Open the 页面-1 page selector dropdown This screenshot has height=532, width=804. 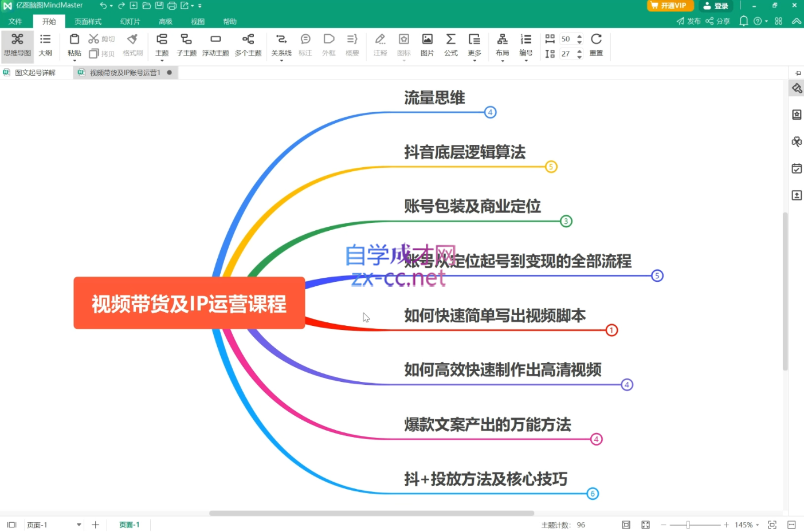pyautogui.click(x=79, y=525)
